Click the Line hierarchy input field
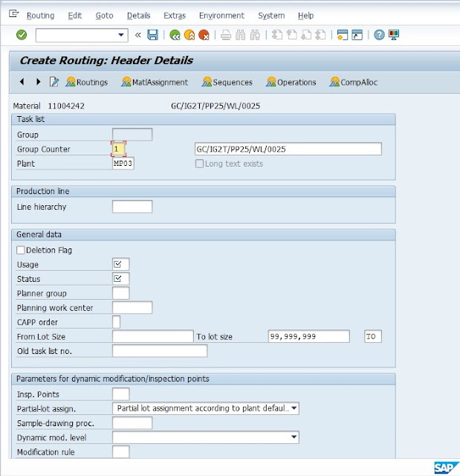Viewport: 460px width, 476px height. tap(132, 207)
